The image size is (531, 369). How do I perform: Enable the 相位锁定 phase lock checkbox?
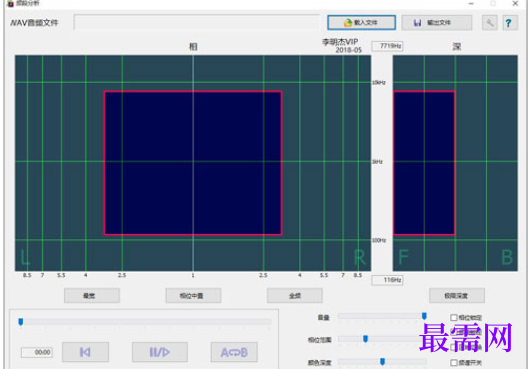point(454,317)
